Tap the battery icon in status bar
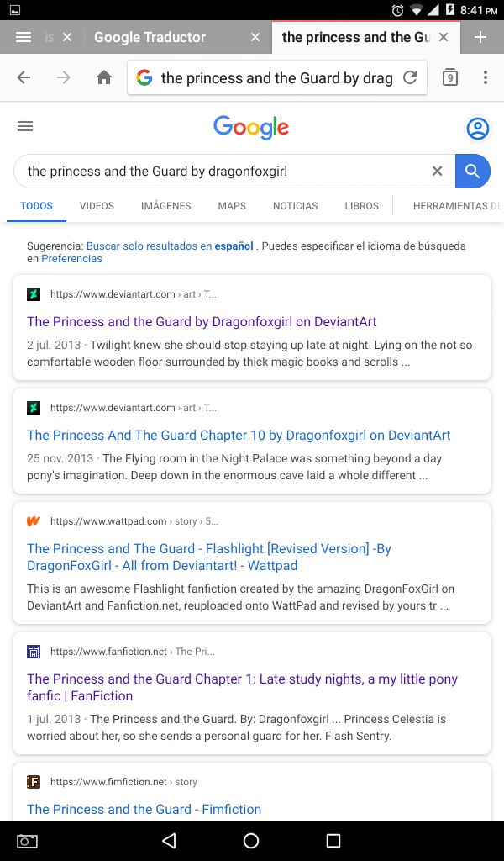 click(x=449, y=10)
